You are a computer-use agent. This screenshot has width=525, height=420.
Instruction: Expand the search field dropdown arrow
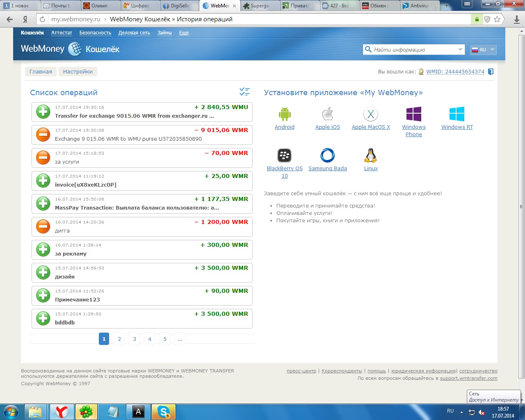coord(460,50)
